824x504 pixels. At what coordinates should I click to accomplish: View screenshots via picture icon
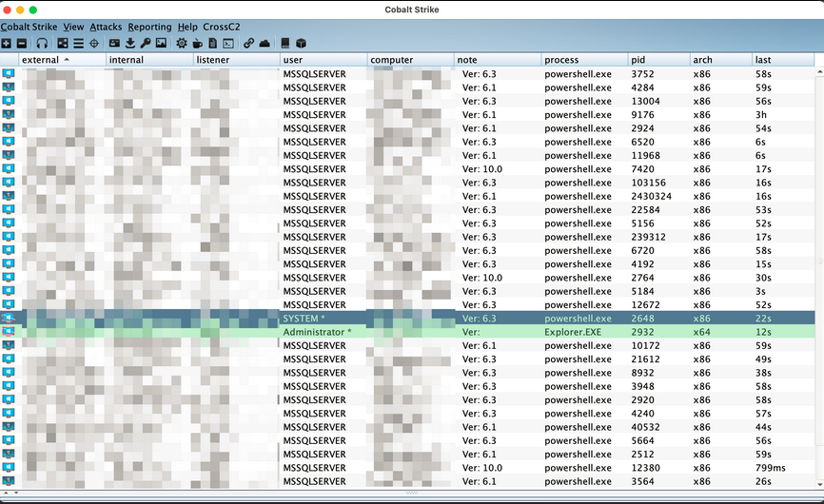coord(162,43)
